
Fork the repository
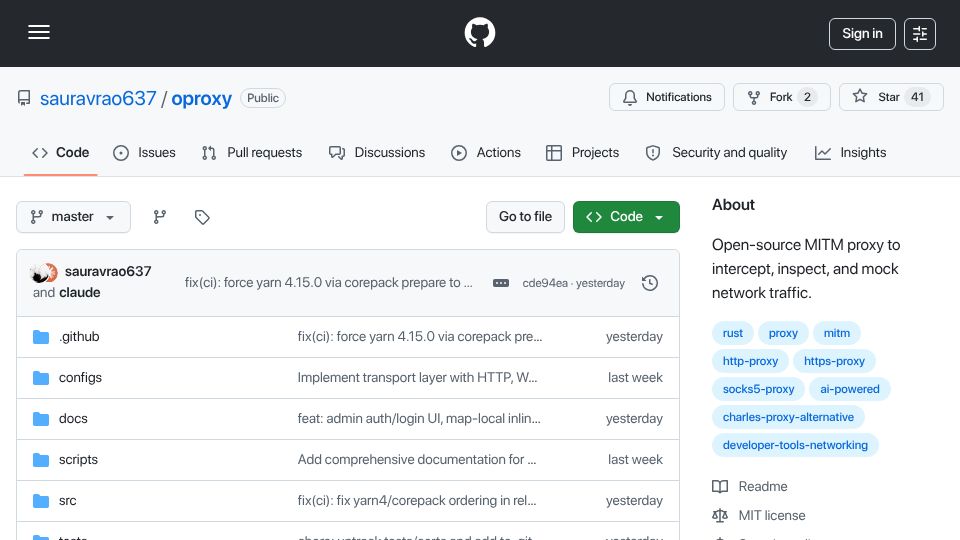pyautogui.click(x=782, y=97)
